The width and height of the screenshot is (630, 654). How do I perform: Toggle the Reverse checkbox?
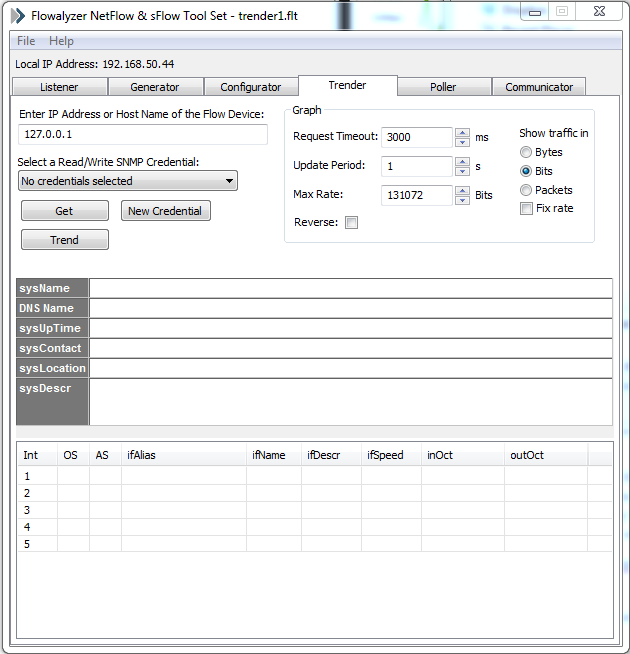coord(351,222)
